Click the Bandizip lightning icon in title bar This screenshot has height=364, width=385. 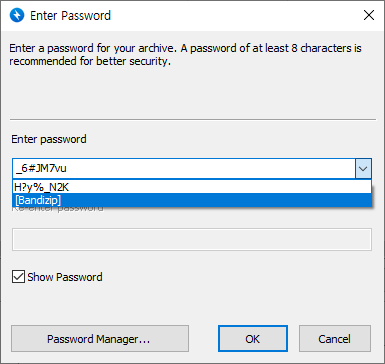pyautogui.click(x=17, y=15)
